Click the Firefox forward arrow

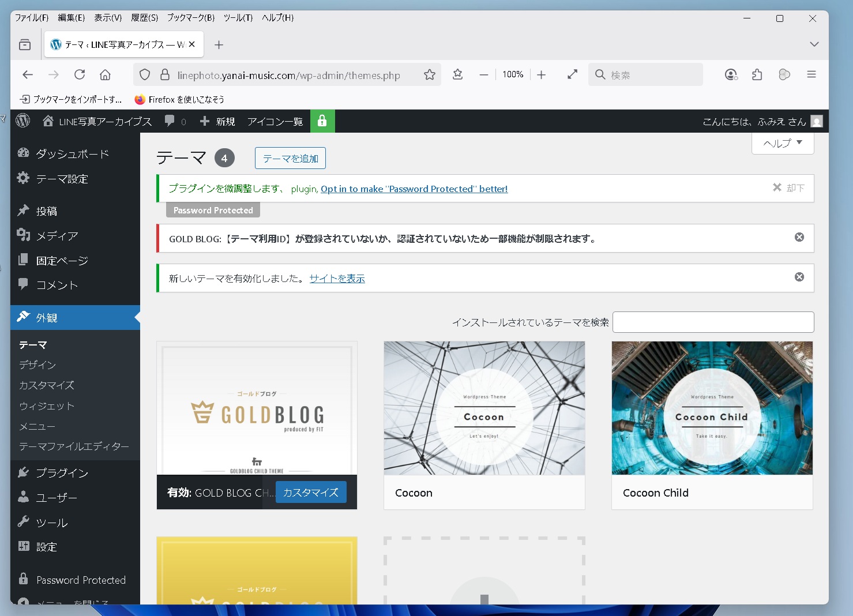[54, 74]
